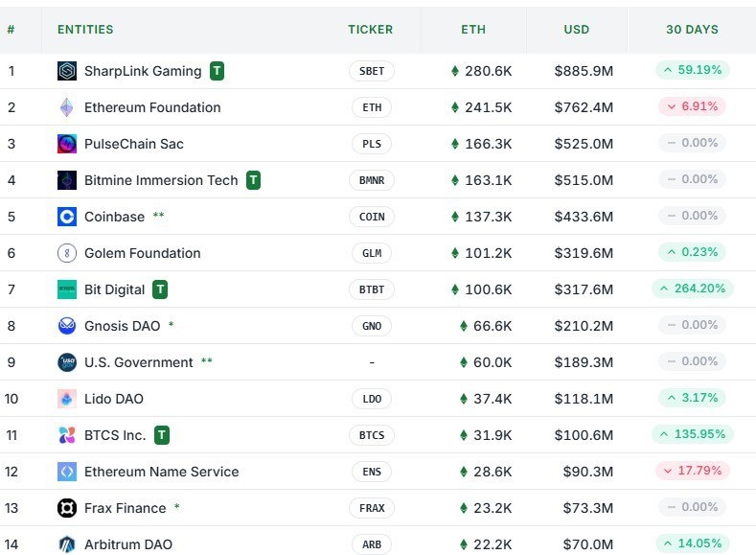
Task: Click the red 17.79% change pill
Action: (692, 471)
